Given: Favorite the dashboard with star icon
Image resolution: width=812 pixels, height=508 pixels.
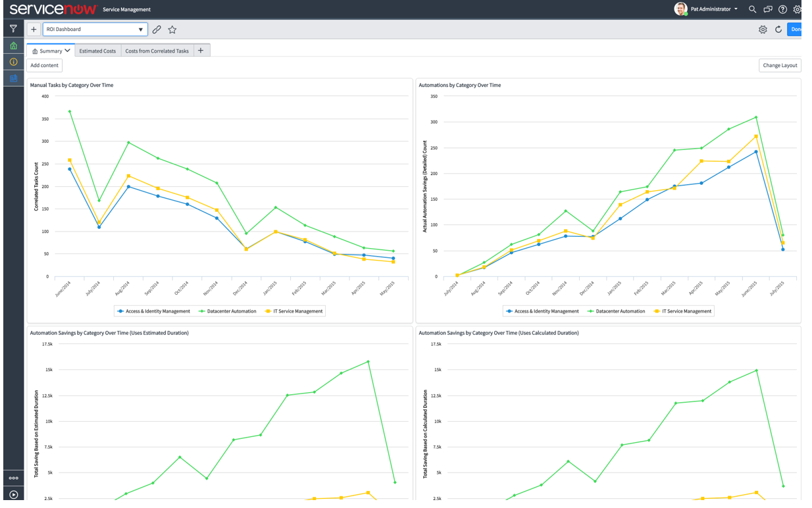Looking at the screenshot, I should click(x=172, y=30).
